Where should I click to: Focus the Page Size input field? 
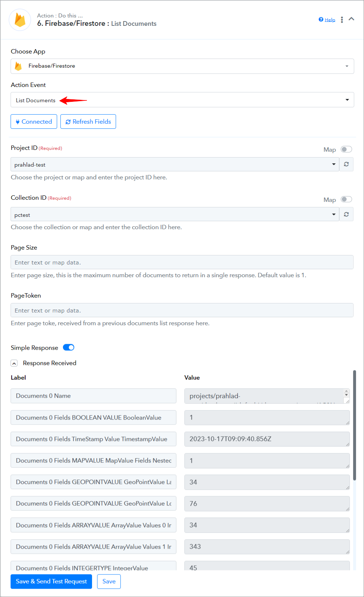(x=182, y=262)
